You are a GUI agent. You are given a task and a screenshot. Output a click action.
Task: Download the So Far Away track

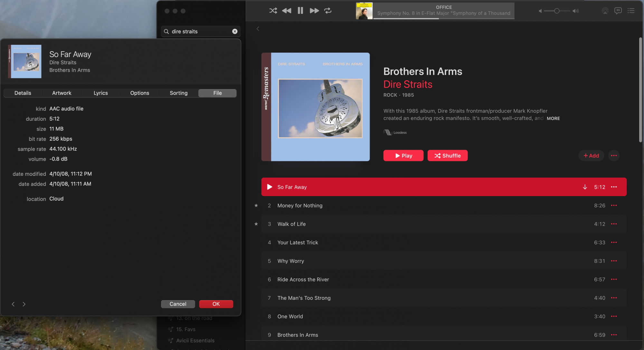click(585, 187)
